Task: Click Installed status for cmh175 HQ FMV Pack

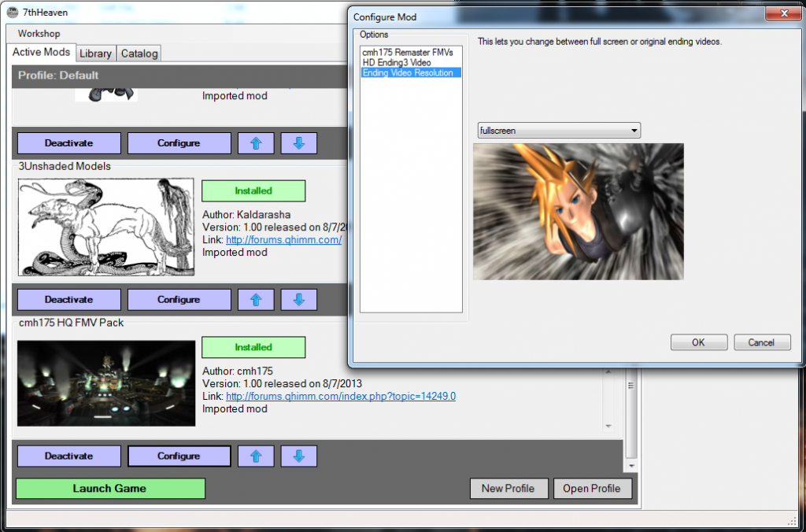Action: 253,348
